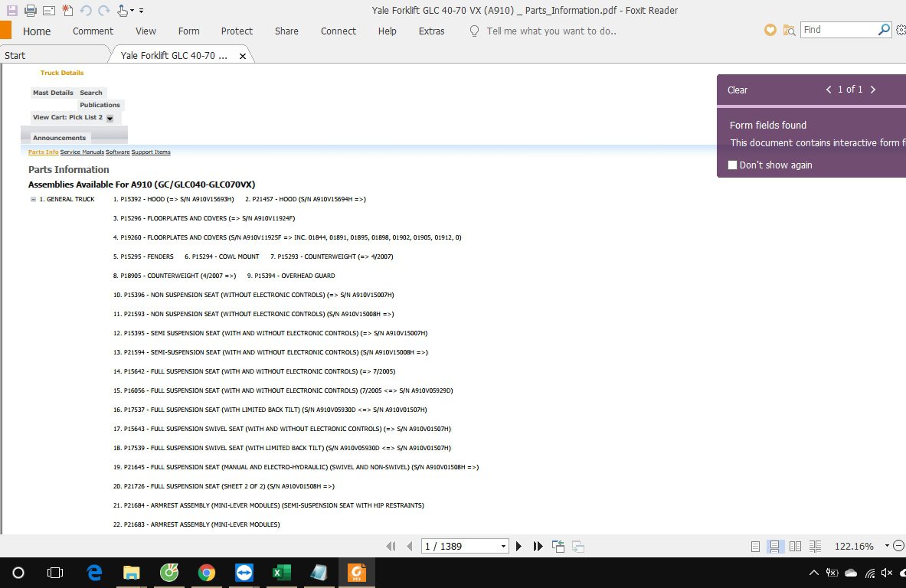Click the Save icon in quick access toolbar
This screenshot has width=906, height=588.
[11, 10]
